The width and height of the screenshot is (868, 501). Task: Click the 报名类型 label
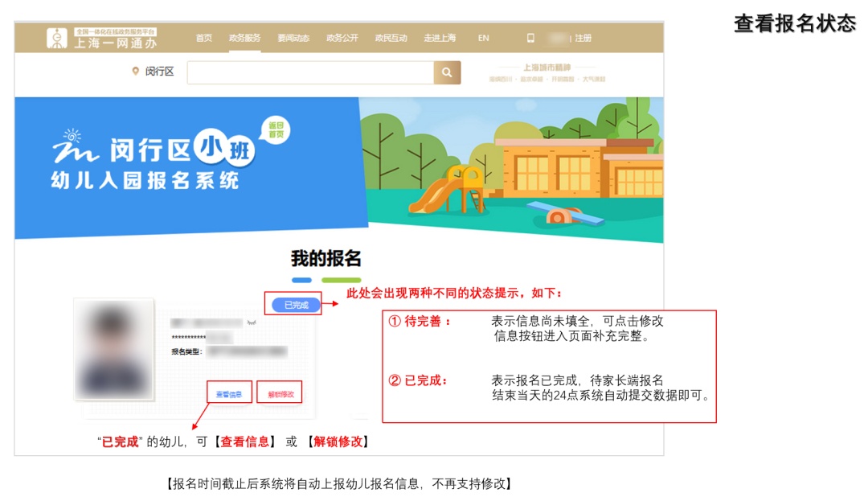pos(187,351)
